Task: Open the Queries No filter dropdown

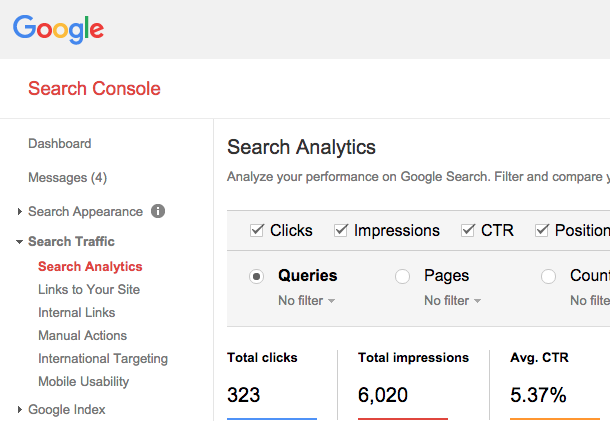Action: tap(306, 301)
